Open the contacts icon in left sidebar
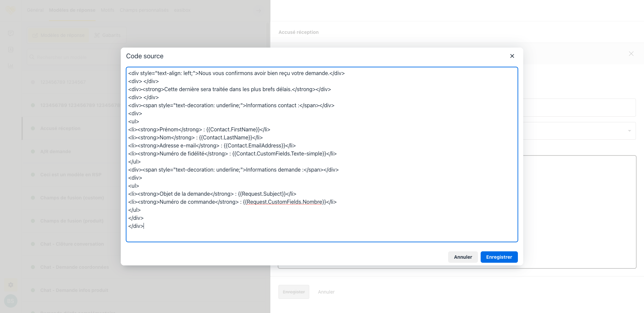 tap(11, 50)
